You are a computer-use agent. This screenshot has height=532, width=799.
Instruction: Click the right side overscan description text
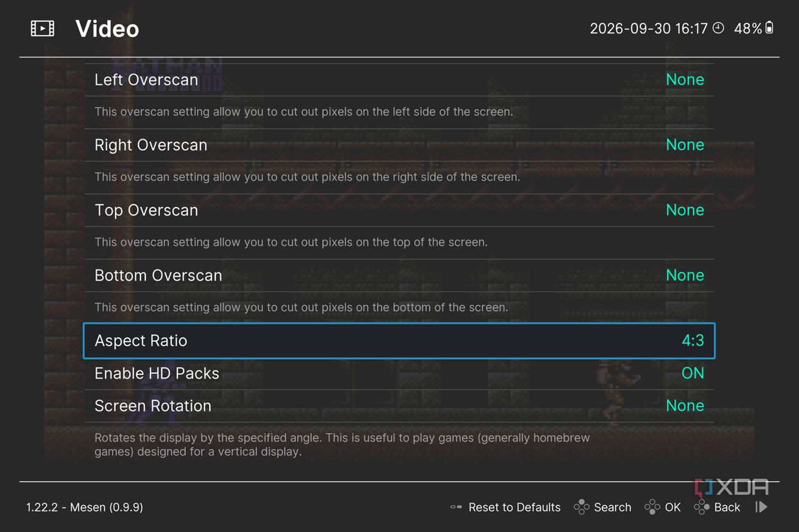click(x=307, y=177)
